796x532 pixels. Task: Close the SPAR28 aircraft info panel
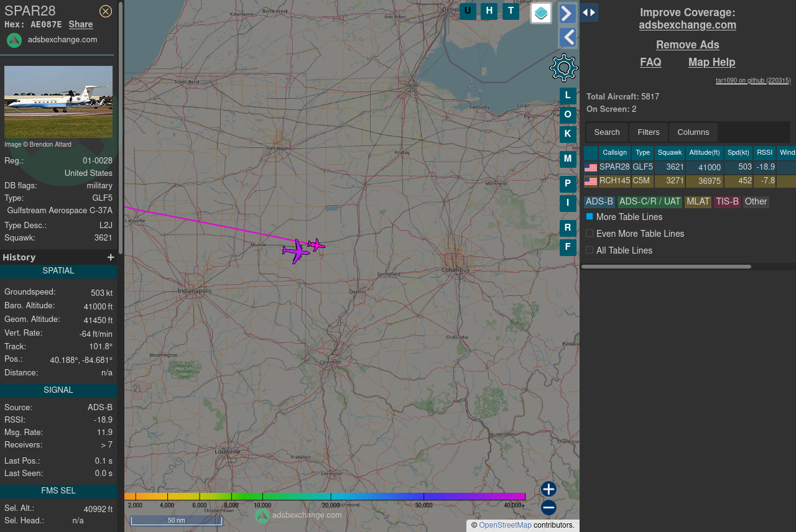(x=106, y=11)
